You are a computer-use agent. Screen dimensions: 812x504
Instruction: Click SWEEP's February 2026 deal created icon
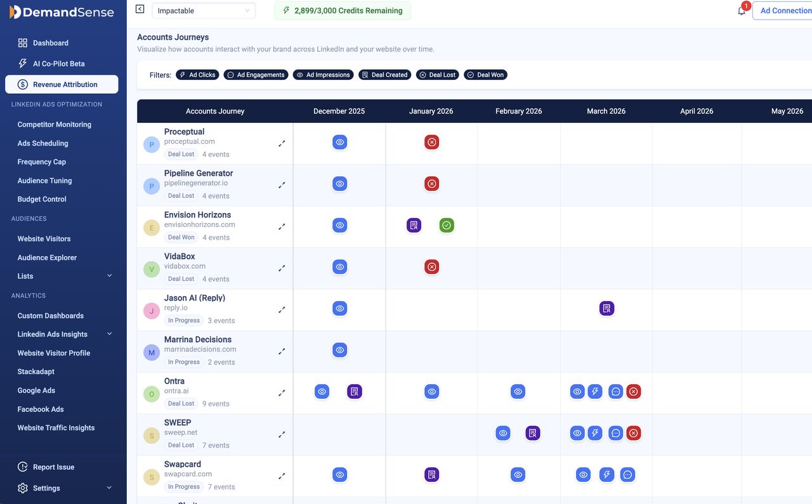(x=533, y=434)
